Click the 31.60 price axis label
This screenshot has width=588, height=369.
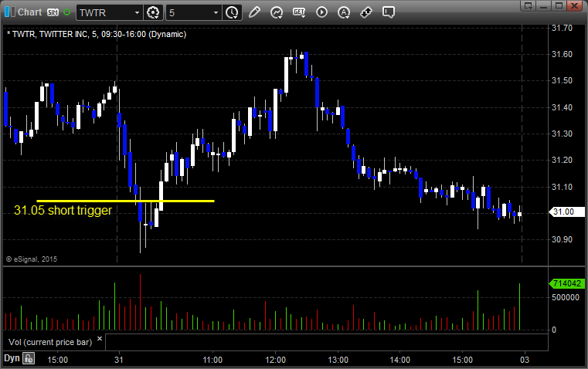click(x=563, y=54)
